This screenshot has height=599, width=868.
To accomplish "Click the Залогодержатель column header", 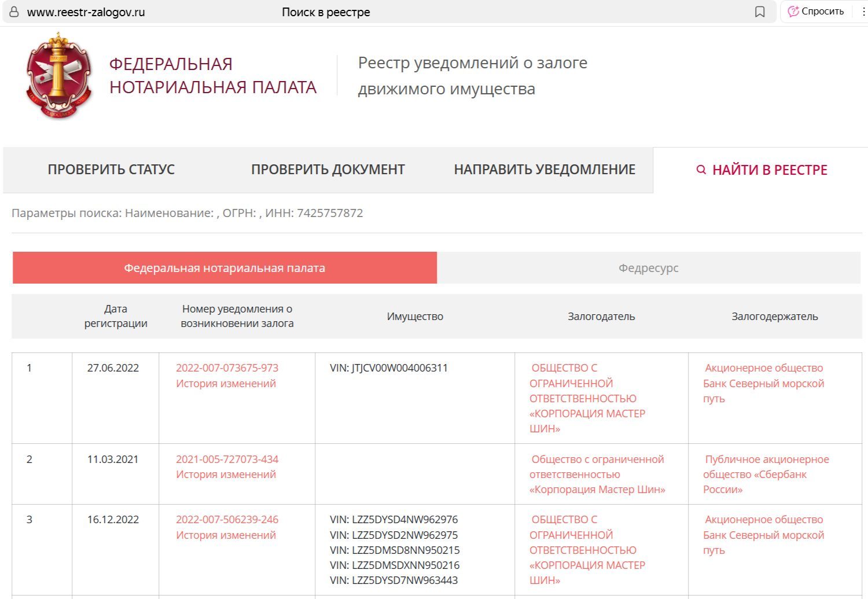I will (x=775, y=317).
